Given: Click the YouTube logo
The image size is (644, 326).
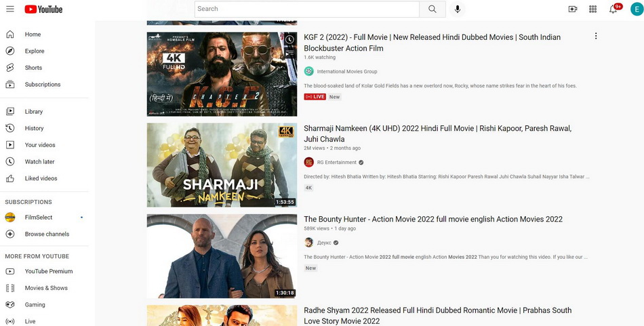Looking at the screenshot, I should pos(43,9).
